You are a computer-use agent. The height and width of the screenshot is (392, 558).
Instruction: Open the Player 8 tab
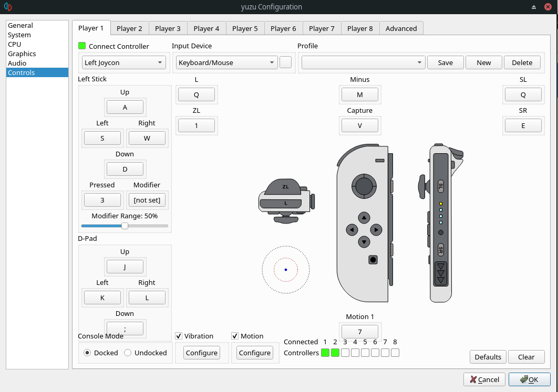pyautogui.click(x=360, y=28)
